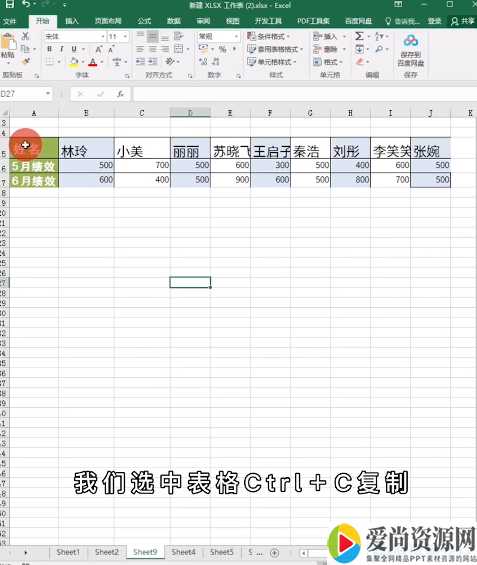Open the font size dropdown
This screenshot has height=565, width=477.
(x=125, y=36)
